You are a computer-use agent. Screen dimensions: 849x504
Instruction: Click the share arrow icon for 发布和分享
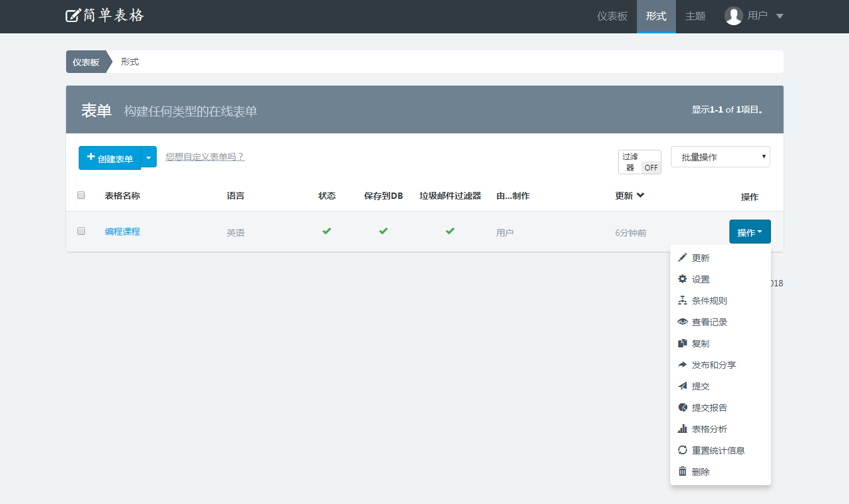coord(682,365)
